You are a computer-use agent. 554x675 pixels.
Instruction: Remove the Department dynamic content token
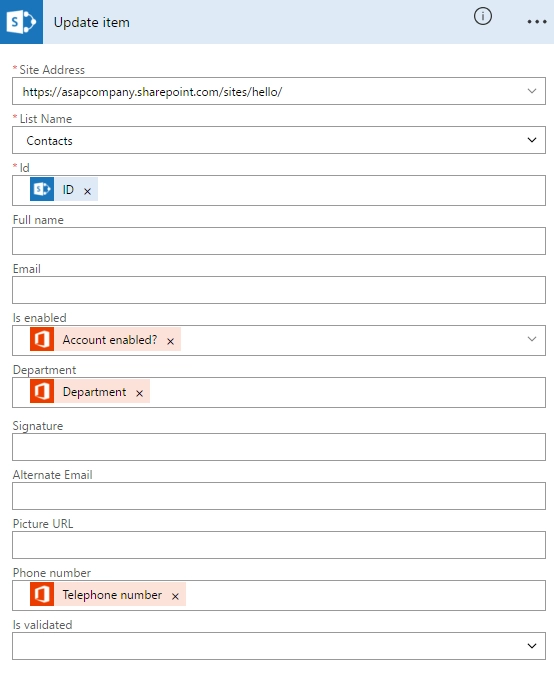(x=139, y=393)
